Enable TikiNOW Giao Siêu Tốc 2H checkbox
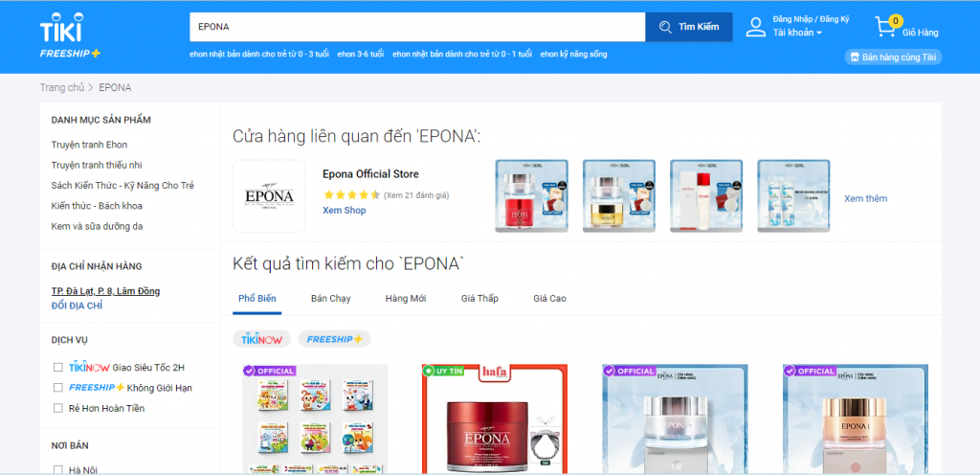980x475 pixels. click(x=57, y=367)
